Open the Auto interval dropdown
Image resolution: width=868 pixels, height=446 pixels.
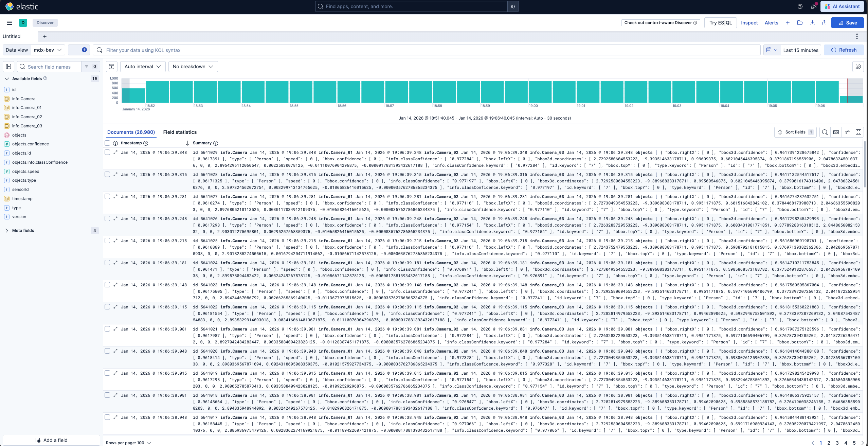coord(142,67)
